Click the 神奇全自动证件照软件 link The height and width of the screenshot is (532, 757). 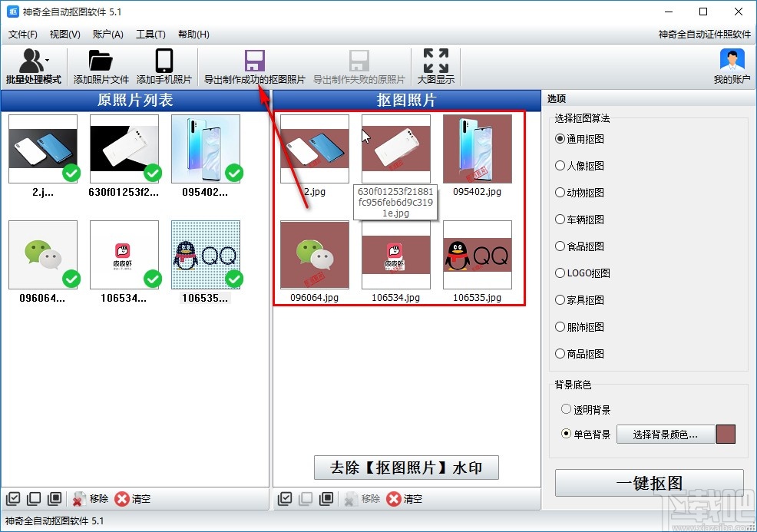[x=704, y=35]
